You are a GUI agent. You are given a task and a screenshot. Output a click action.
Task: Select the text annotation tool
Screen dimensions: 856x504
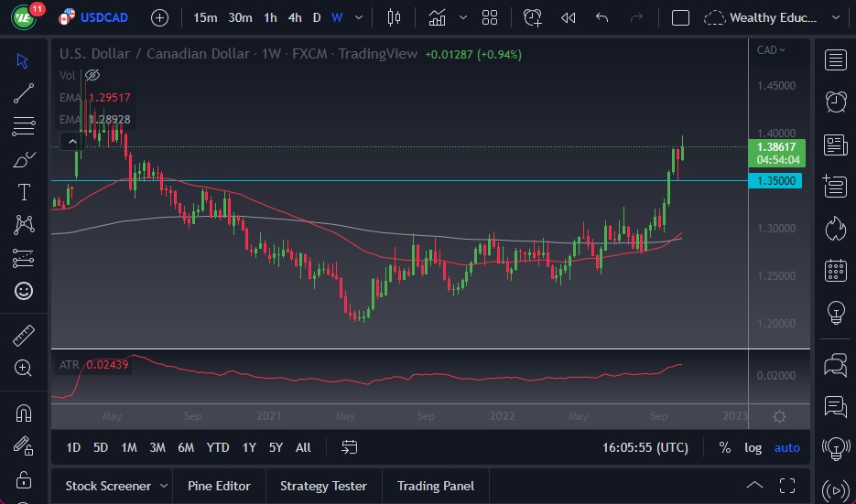[24, 192]
